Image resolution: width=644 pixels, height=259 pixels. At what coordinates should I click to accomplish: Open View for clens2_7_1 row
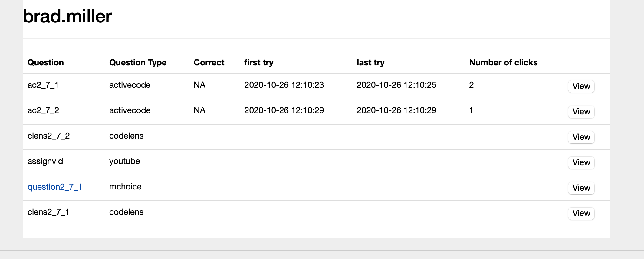click(581, 213)
